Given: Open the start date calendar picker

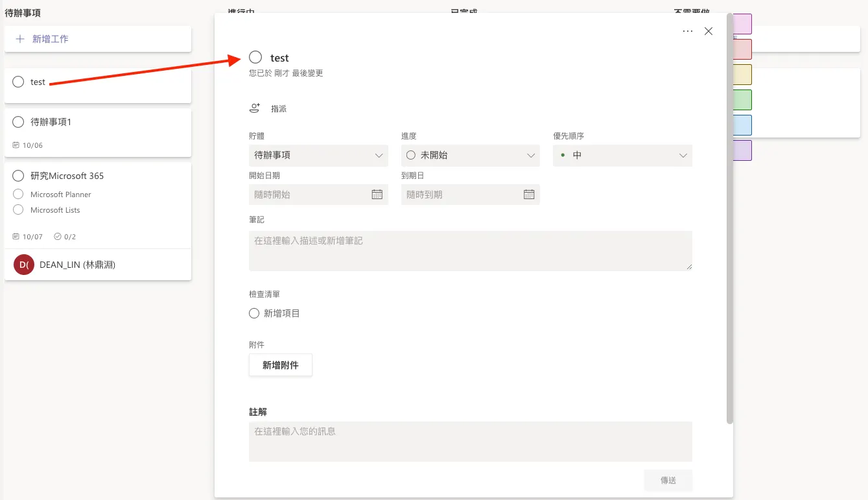Looking at the screenshot, I should point(377,194).
